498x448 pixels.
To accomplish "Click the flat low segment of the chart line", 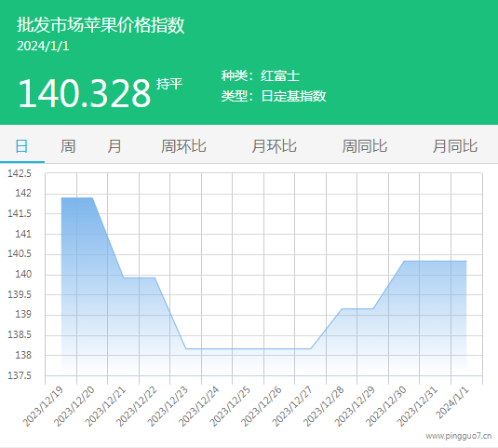I will [248, 348].
